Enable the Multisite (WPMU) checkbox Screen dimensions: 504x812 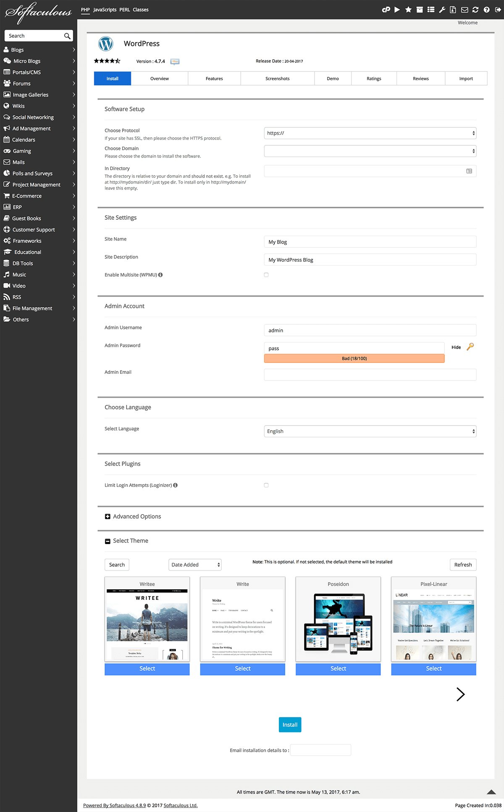pyautogui.click(x=266, y=275)
